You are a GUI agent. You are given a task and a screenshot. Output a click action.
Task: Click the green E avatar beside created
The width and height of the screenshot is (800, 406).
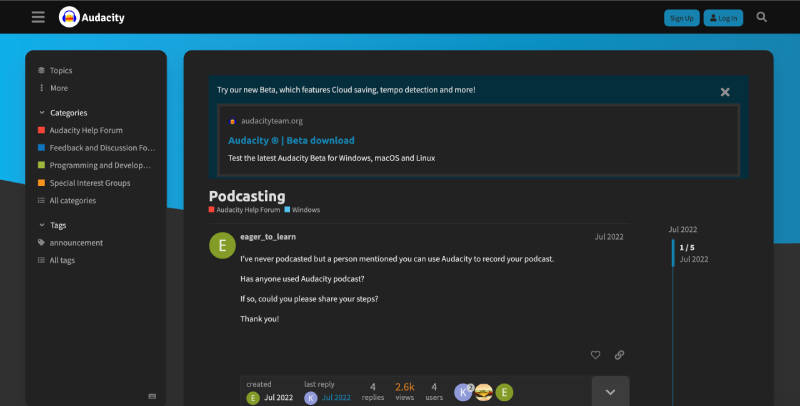253,398
